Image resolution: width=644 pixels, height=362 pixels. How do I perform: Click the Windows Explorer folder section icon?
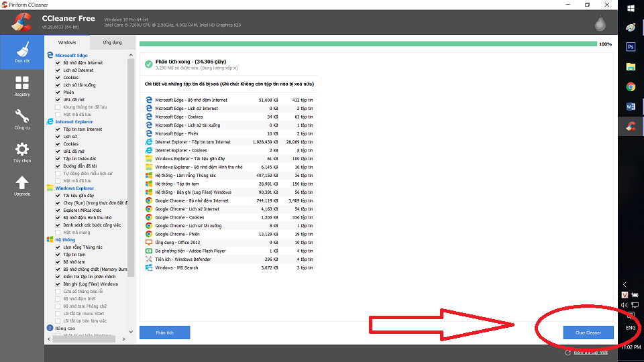pos(50,188)
